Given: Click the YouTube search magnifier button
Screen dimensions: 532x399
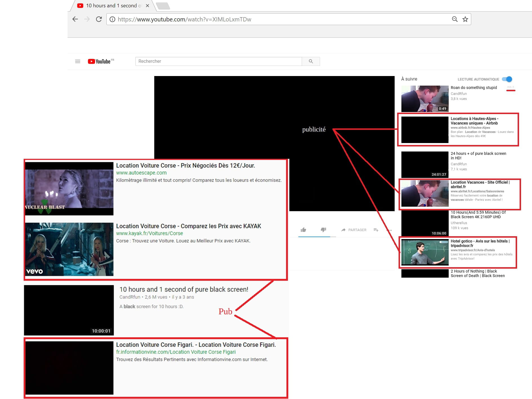Looking at the screenshot, I should (x=311, y=61).
